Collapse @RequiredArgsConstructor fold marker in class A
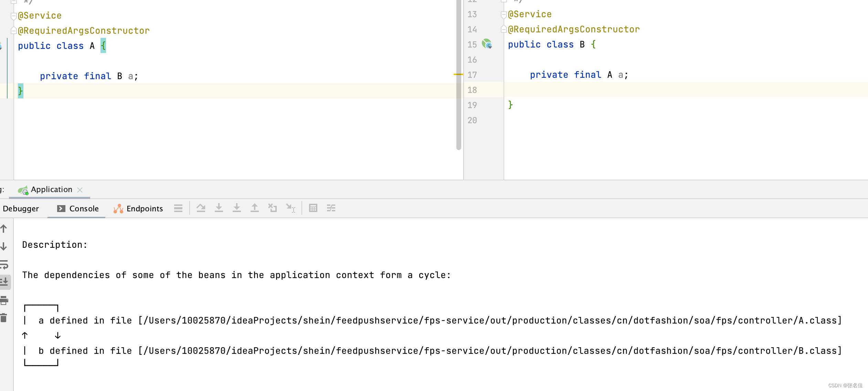Viewport: 868px width, 391px height. pos(13,31)
